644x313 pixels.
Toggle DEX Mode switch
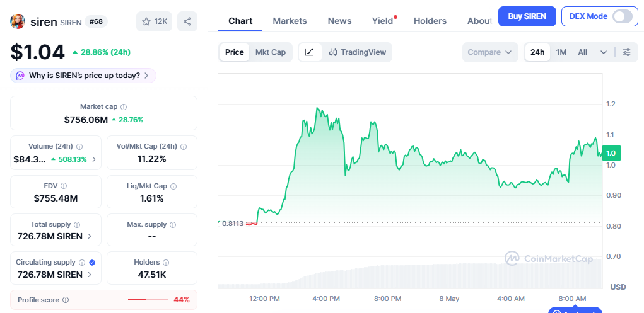click(x=622, y=16)
